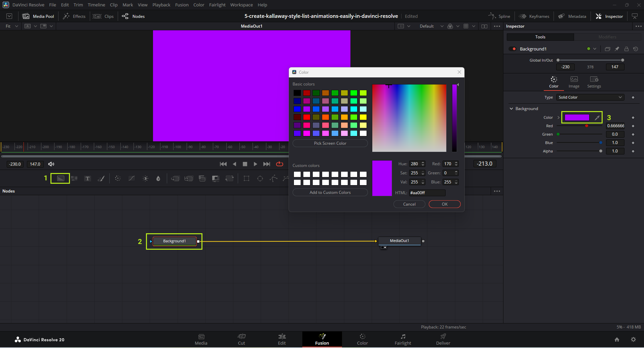Viewport: 644px width, 348px height.
Task: Click the purple Background Color swatch
Action: coord(577,117)
